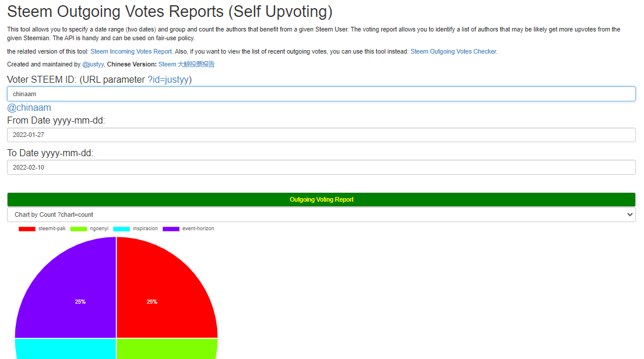644x359 pixels.
Task: Select the Outgoing Voting Report header bar
Action: pyautogui.click(x=321, y=200)
